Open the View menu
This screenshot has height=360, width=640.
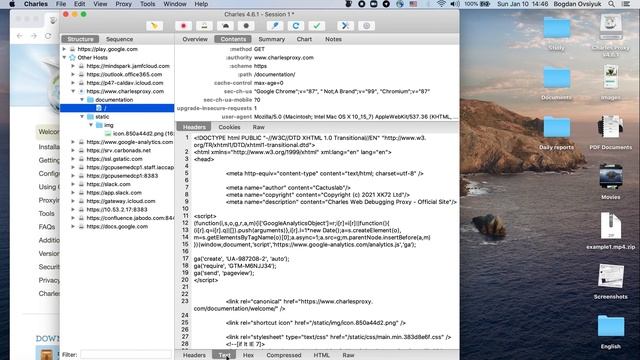100,4
